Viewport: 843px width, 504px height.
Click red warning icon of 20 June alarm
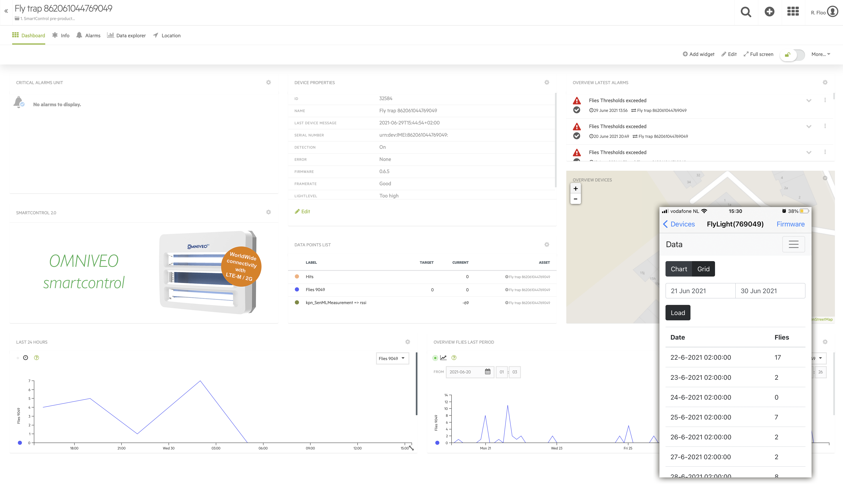click(577, 126)
